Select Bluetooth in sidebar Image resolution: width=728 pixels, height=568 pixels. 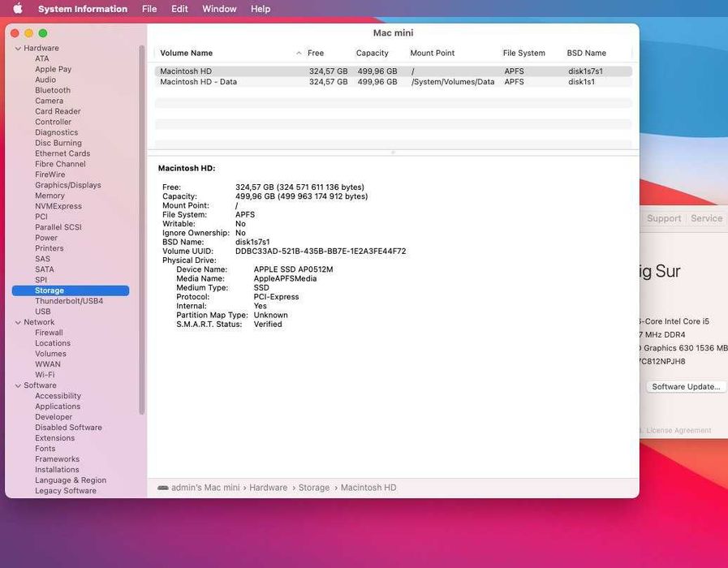[x=53, y=90]
